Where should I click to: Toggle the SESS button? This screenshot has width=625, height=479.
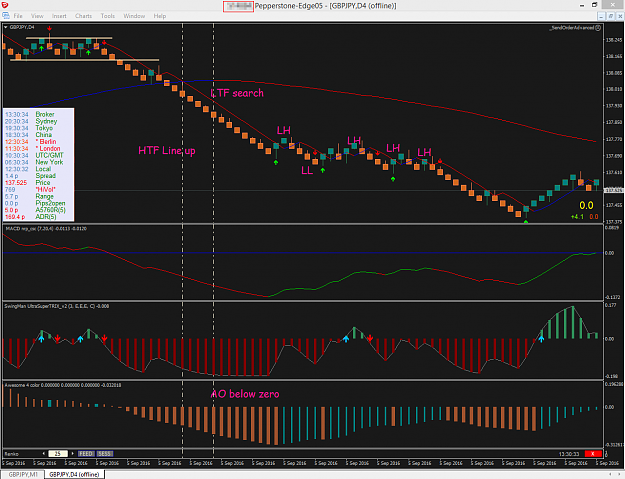[105, 453]
